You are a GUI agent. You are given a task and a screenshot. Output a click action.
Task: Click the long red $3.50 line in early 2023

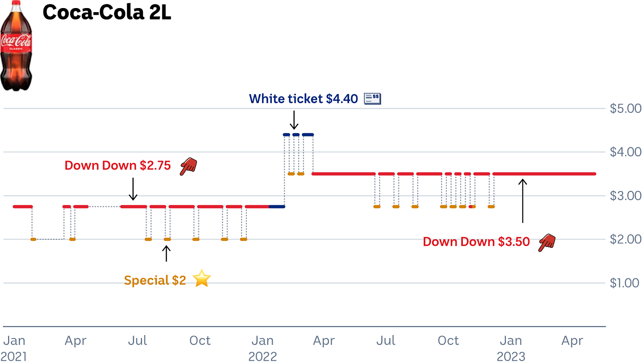544,174
